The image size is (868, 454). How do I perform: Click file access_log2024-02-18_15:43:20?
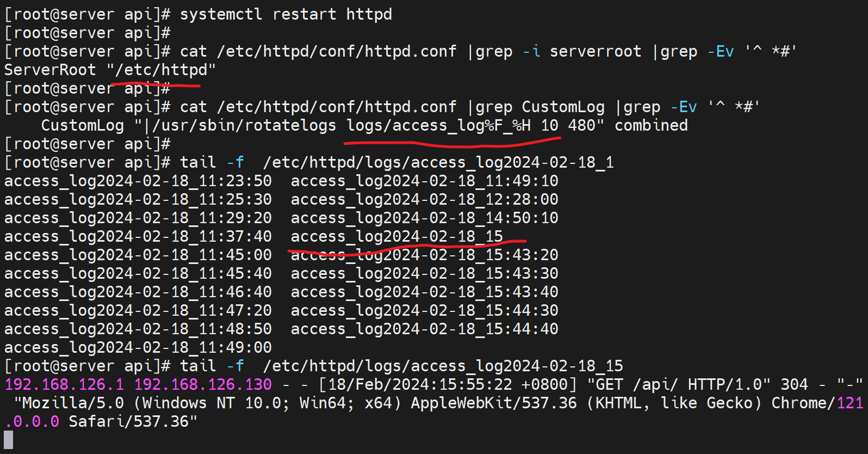(424, 255)
